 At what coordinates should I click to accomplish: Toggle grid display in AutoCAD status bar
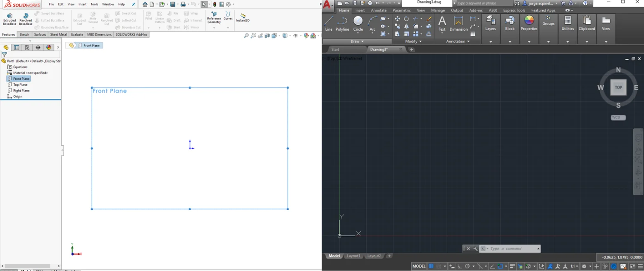point(431,266)
